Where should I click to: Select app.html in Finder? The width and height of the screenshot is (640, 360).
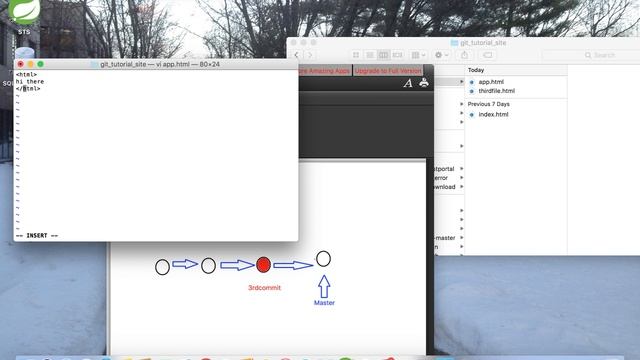[x=491, y=82]
